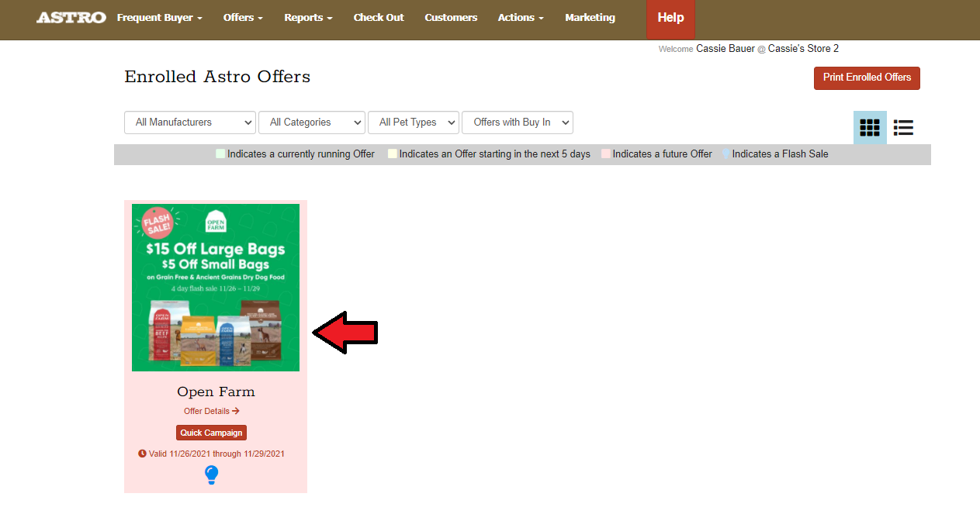Screen dimensions: 980x528
Task: Click the ASTRO logo
Action: click(x=71, y=17)
